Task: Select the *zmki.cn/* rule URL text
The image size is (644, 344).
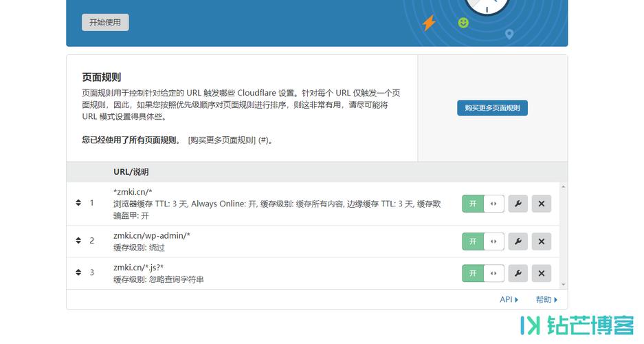Action: [x=133, y=192]
